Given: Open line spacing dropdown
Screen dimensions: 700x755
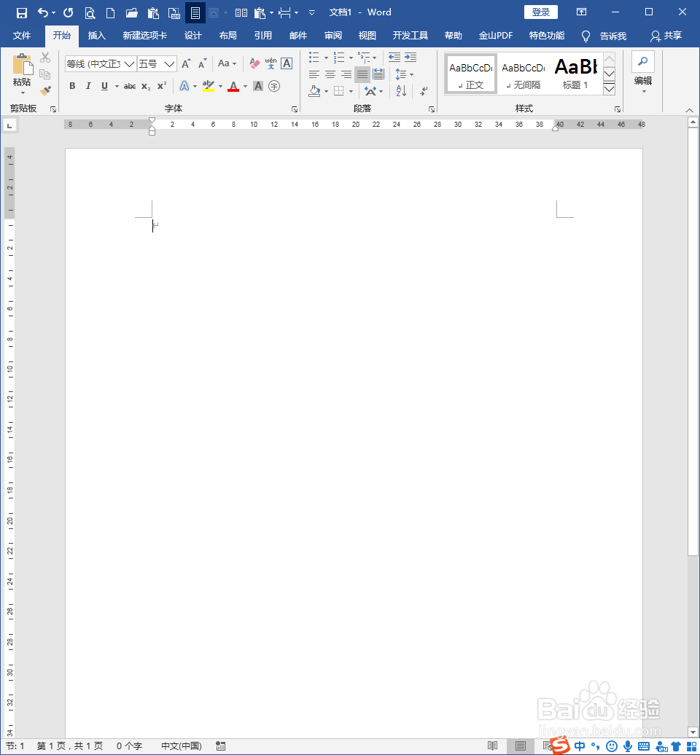Looking at the screenshot, I should (x=411, y=74).
